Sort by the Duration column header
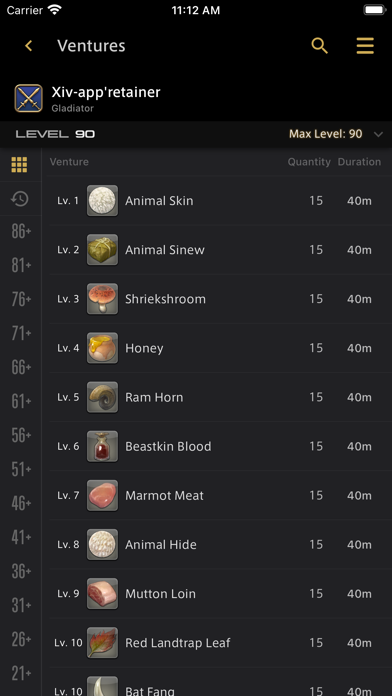 pos(359,162)
